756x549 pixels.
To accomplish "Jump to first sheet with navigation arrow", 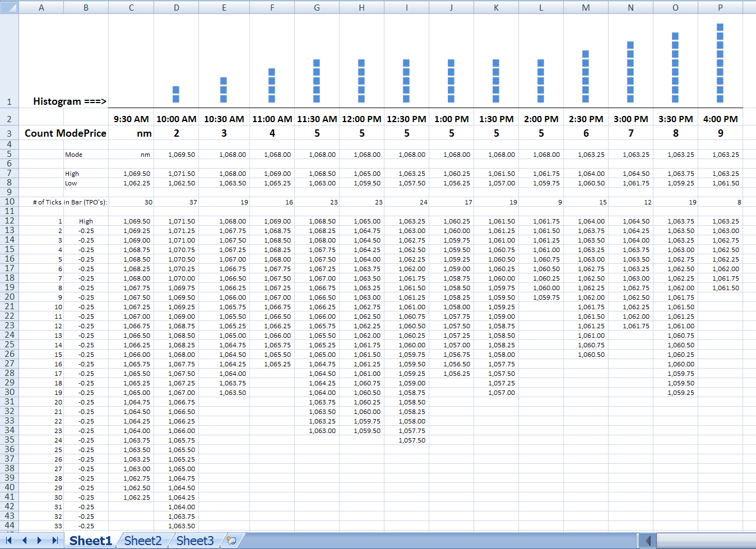I will [9, 541].
